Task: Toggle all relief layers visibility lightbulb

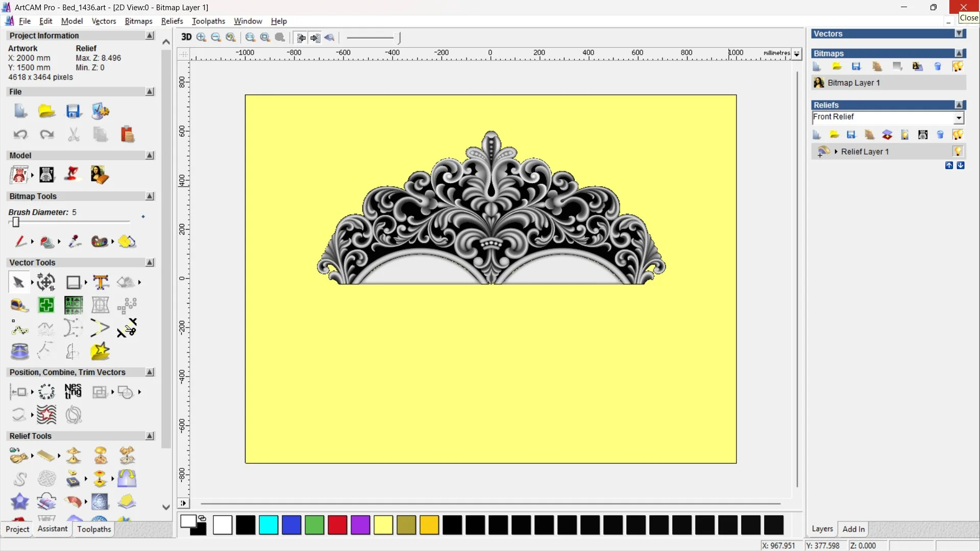Action: tap(958, 135)
